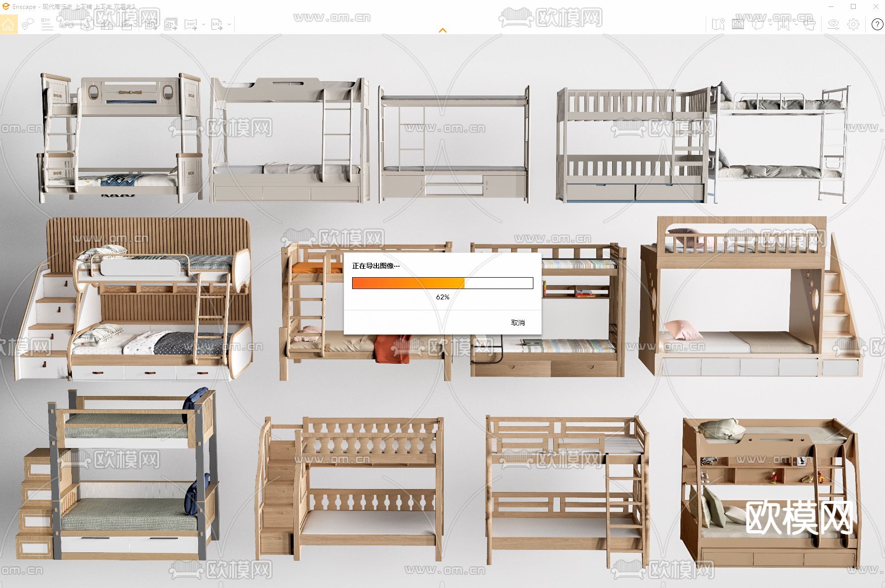Image resolution: width=885 pixels, height=588 pixels.
Task: Open general settings gear icon
Action: (853, 24)
